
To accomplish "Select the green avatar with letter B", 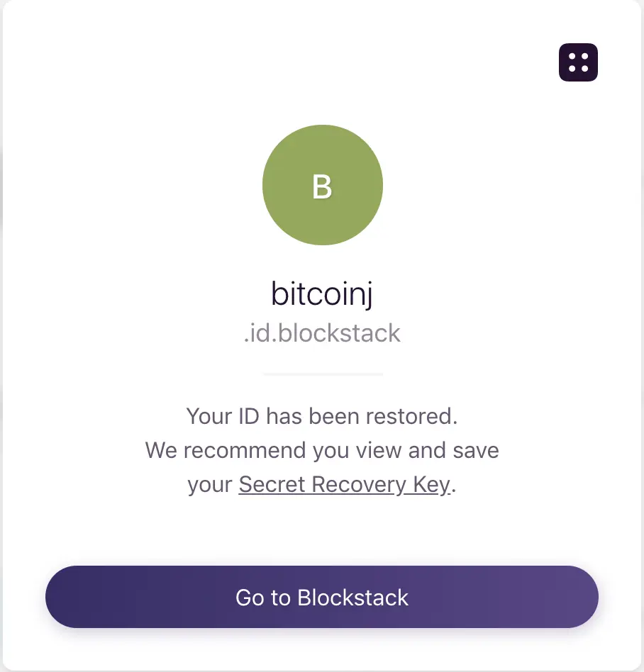I will click(x=323, y=185).
